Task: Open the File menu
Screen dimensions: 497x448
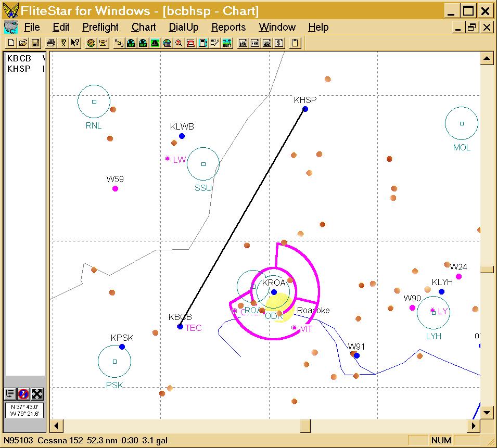Action: point(32,27)
